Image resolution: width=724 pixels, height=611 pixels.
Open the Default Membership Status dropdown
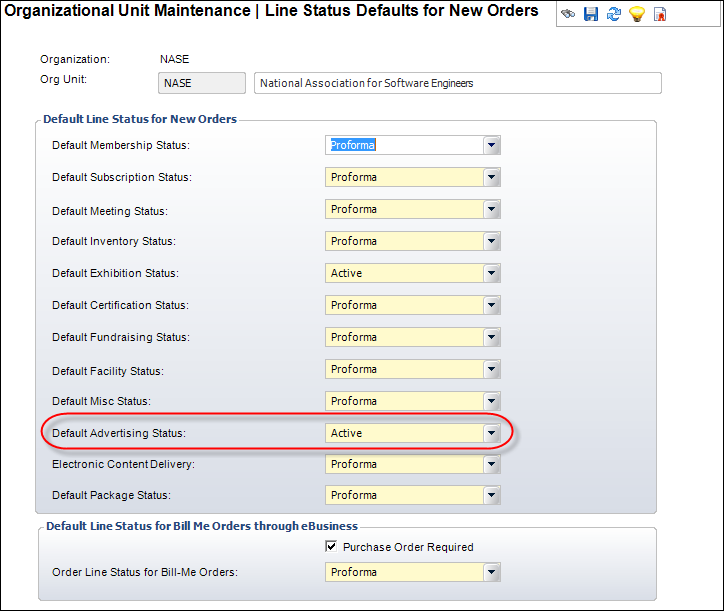pyautogui.click(x=492, y=145)
